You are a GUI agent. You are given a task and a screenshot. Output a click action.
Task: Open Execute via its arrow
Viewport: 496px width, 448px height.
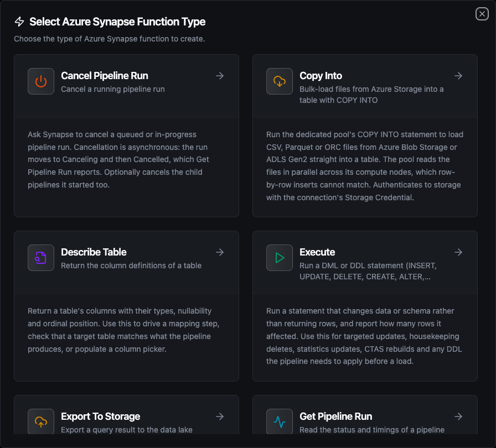point(458,252)
